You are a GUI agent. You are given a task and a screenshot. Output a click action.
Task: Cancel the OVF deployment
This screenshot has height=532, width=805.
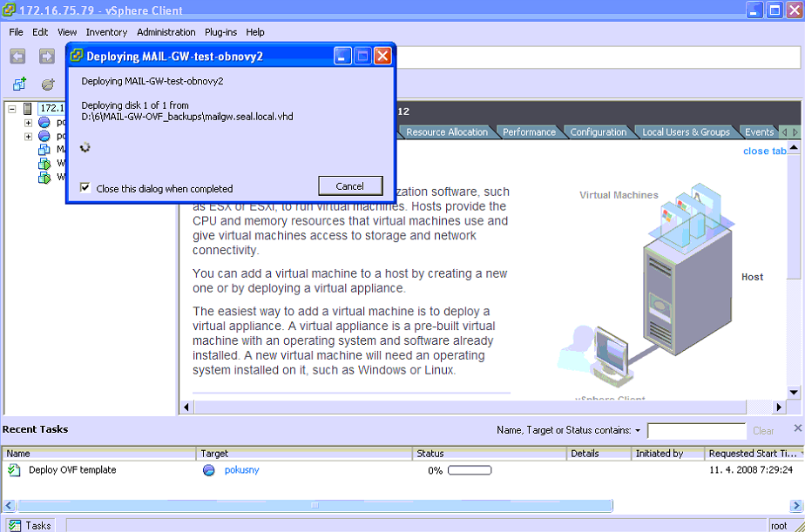coord(350,185)
